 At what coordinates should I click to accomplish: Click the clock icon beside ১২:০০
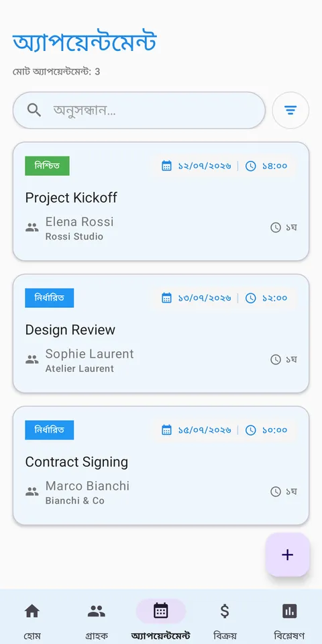250,298
